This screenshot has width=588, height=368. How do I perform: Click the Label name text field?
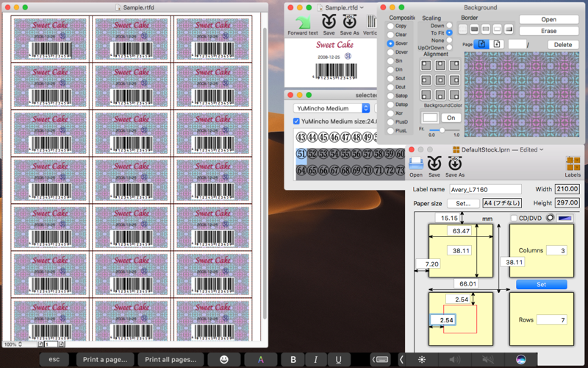485,189
